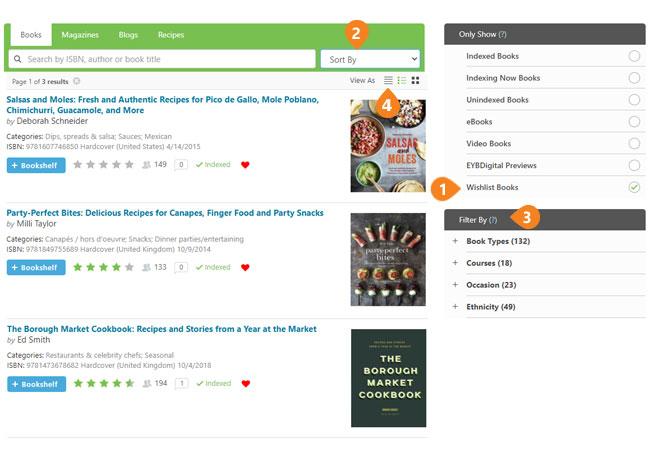Remove Salsas and Moles wishlist heart

(245, 165)
